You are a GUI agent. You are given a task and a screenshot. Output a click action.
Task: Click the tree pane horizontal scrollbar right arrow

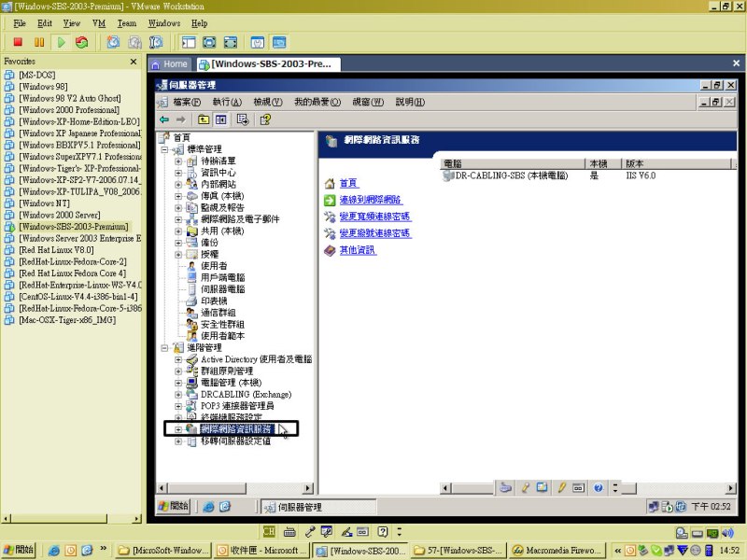pos(308,488)
